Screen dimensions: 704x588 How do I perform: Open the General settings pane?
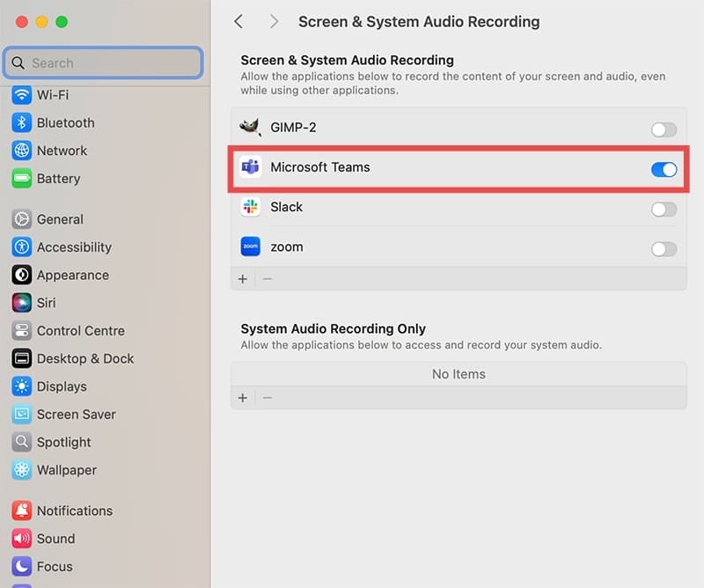click(60, 219)
